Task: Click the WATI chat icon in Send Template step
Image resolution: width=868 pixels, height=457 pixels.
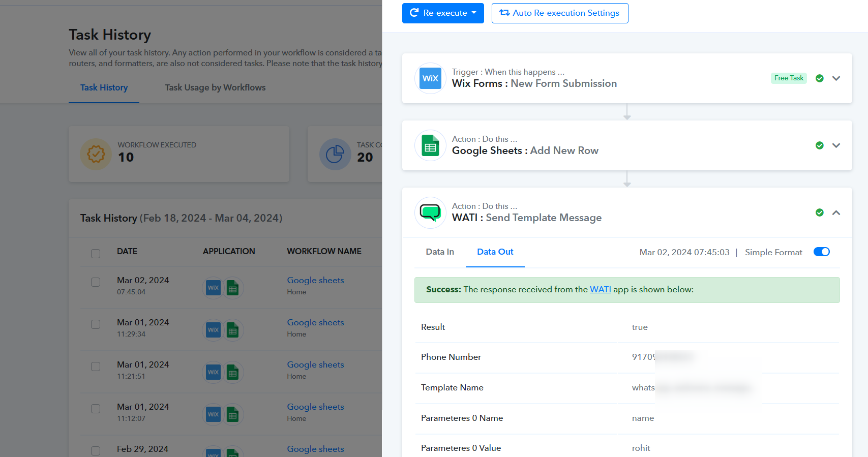Action: (x=430, y=212)
